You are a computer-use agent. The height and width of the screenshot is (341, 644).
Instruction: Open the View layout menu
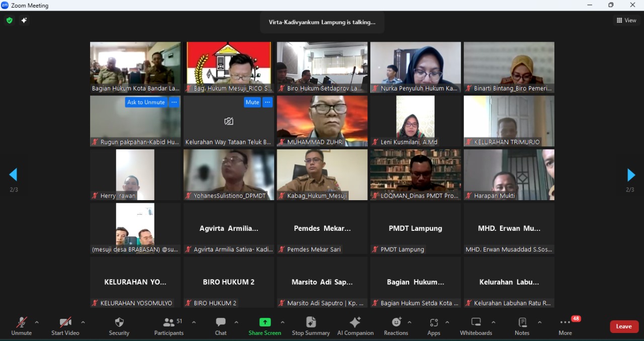coord(626,21)
